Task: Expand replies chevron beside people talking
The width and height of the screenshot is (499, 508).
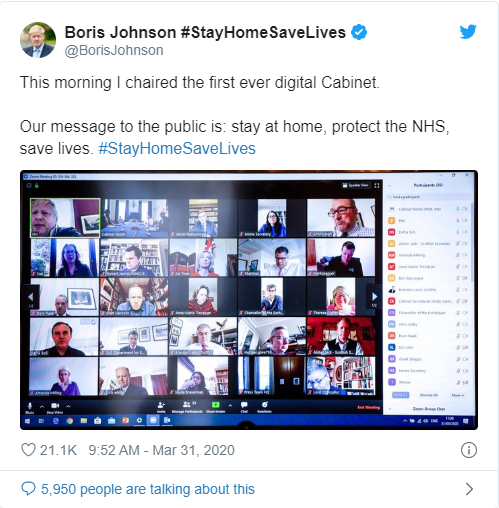Action: pyautogui.click(x=469, y=489)
